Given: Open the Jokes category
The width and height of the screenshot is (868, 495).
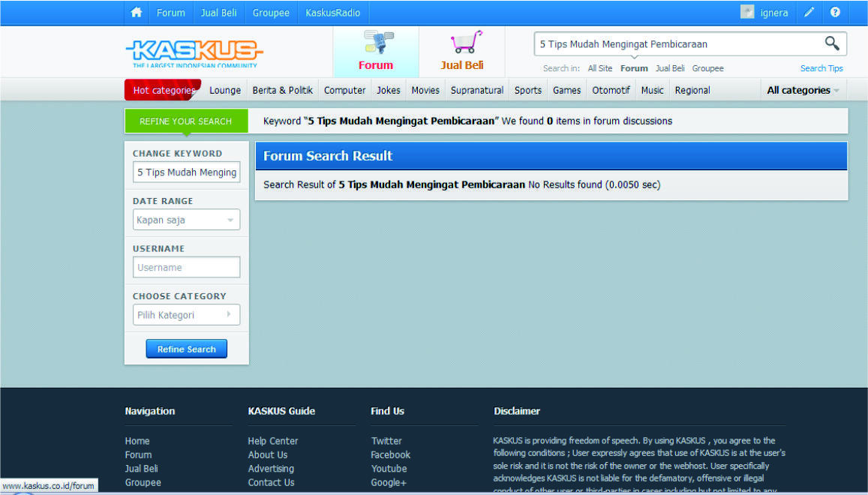Looking at the screenshot, I should click(388, 90).
